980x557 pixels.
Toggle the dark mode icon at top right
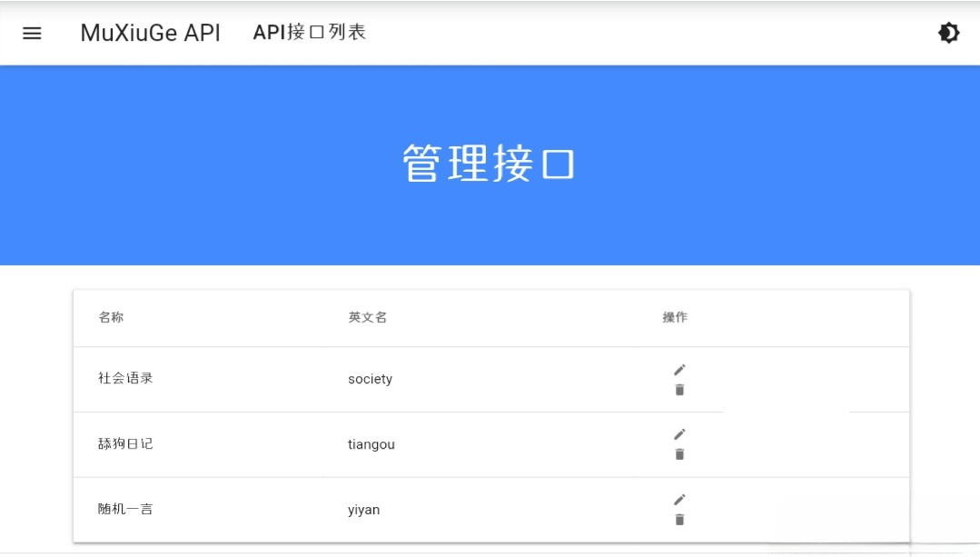[x=948, y=33]
